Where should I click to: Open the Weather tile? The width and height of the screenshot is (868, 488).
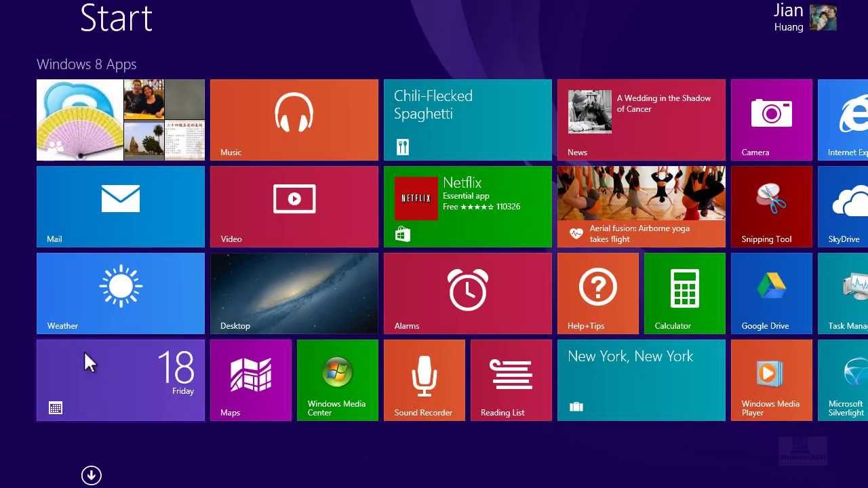[x=121, y=293]
